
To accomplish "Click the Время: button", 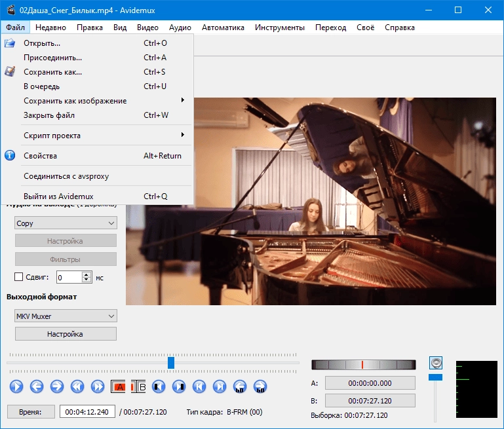I will tap(31, 412).
